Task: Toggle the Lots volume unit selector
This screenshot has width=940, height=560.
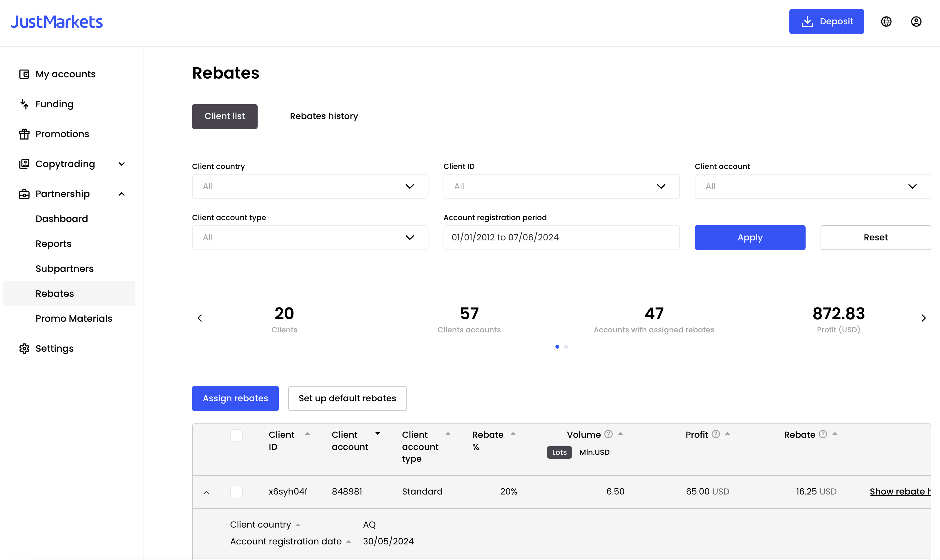Action: point(559,452)
